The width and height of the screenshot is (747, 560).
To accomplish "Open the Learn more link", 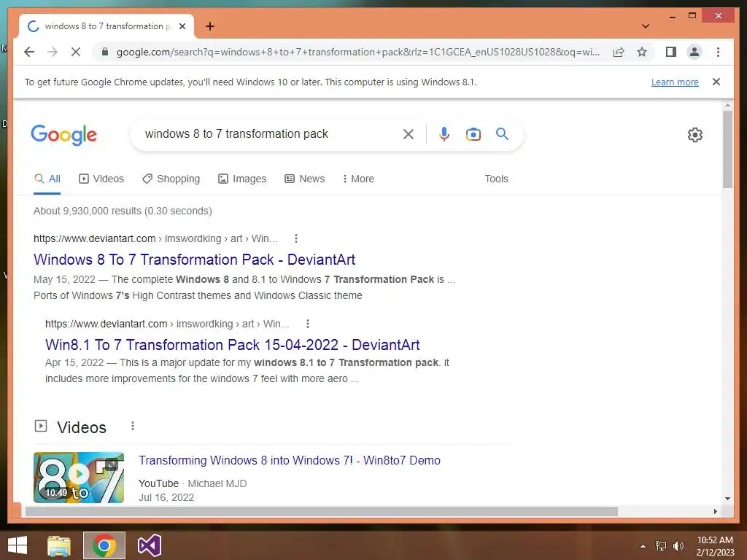I will [x=675, y=82].
